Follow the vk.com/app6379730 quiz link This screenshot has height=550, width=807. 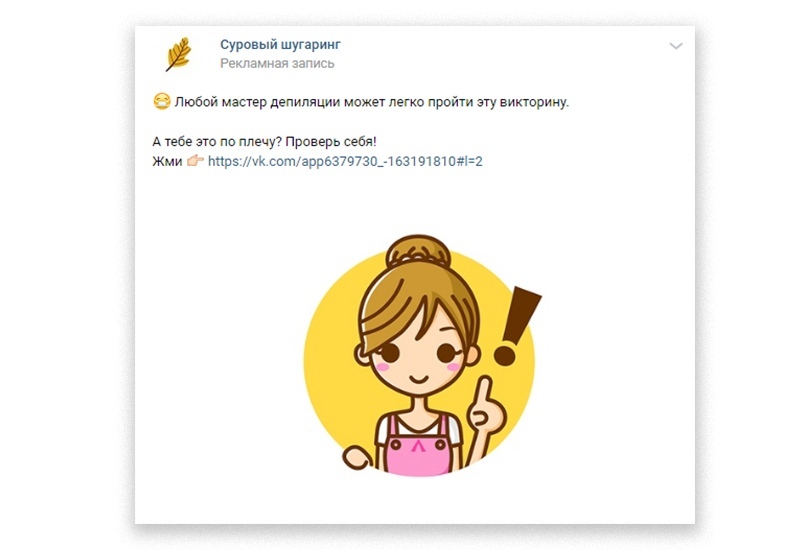345,162
